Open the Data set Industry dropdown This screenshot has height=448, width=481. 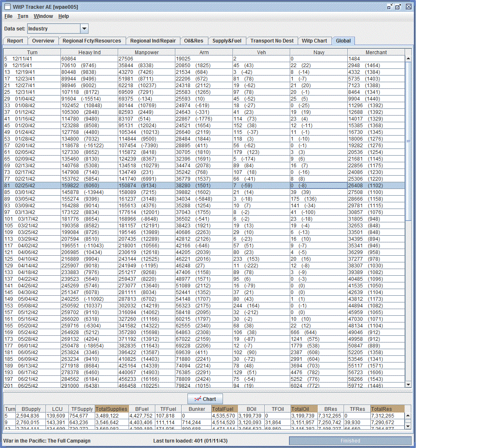(x=84, y=29)
